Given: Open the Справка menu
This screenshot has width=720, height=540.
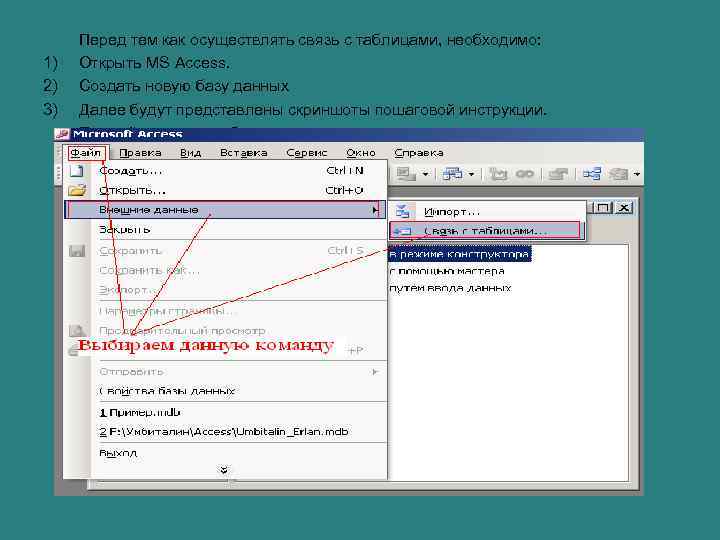Looking at the screenshot, I should (419, 153).
